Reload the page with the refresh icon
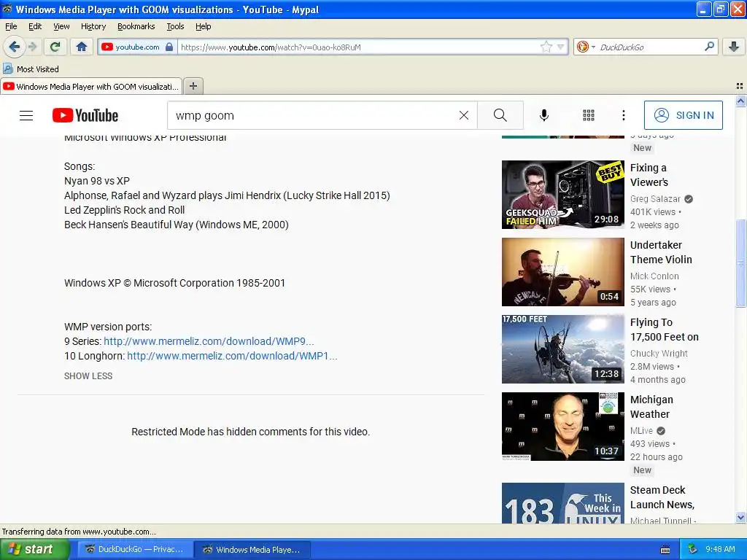This screenshot has width=747, height=560. click(55, 47)
